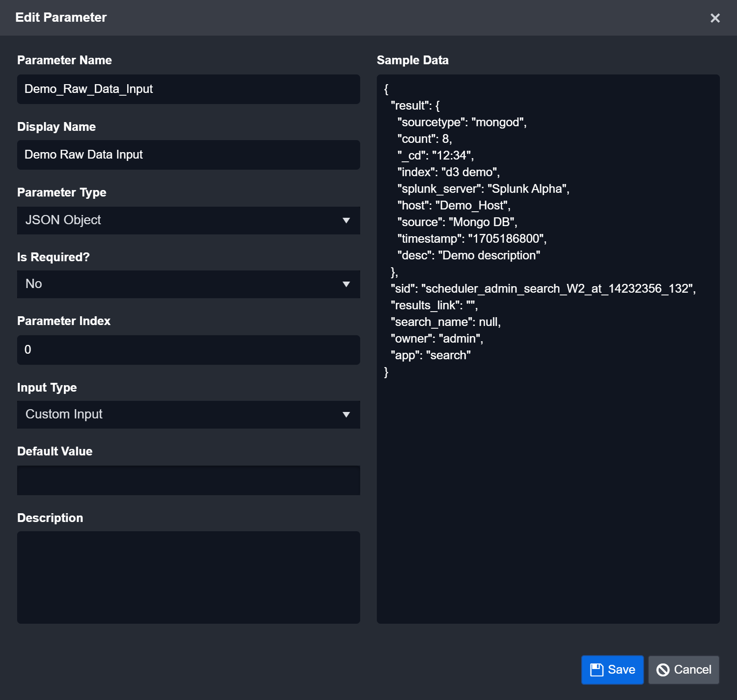The image size is (737, 700).
Task: Select the Parameter Index input box
Action: (x=188, y=350)
